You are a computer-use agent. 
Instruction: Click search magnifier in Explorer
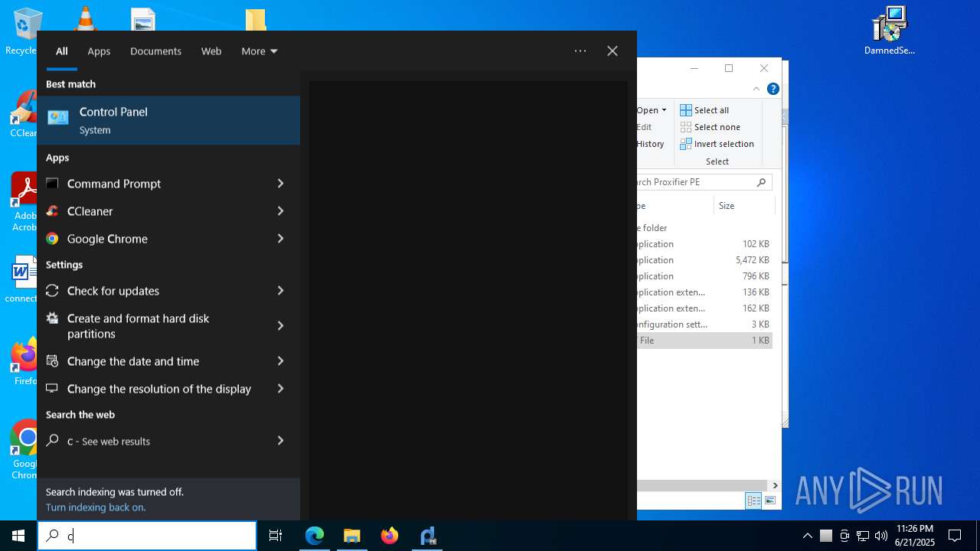[761, 182]
